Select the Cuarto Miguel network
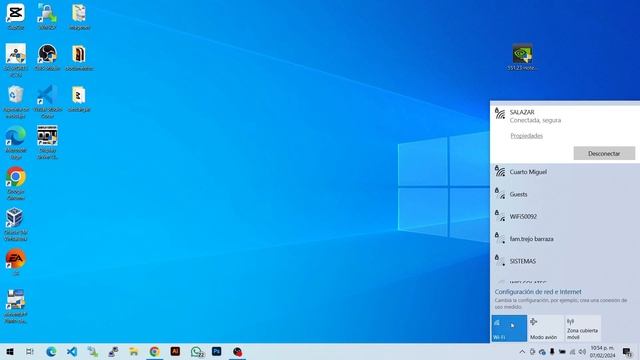Image resolution: width=640 pixels, height=360 pixels. click(x=565, y=172)
